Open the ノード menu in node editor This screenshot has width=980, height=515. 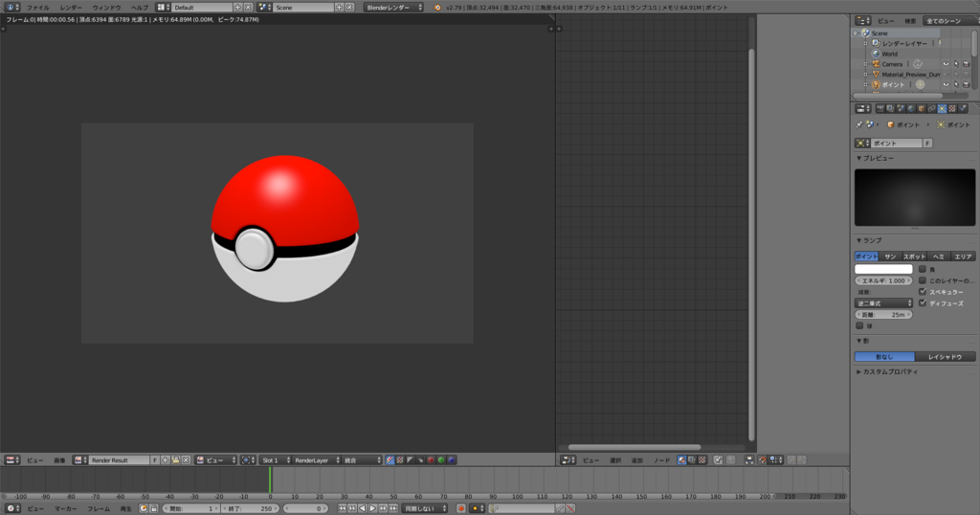click(662, 460)
